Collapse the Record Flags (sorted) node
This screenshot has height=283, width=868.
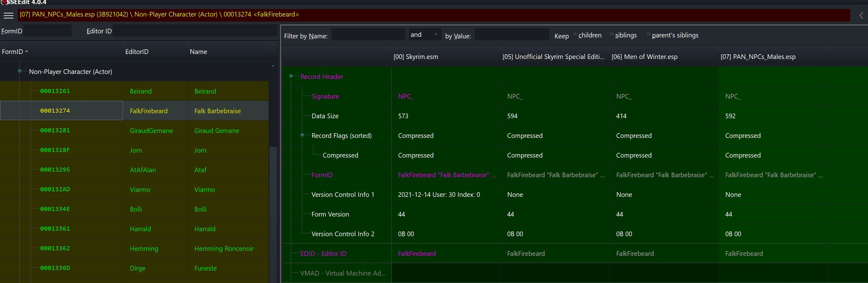click(x=302, y=135)
